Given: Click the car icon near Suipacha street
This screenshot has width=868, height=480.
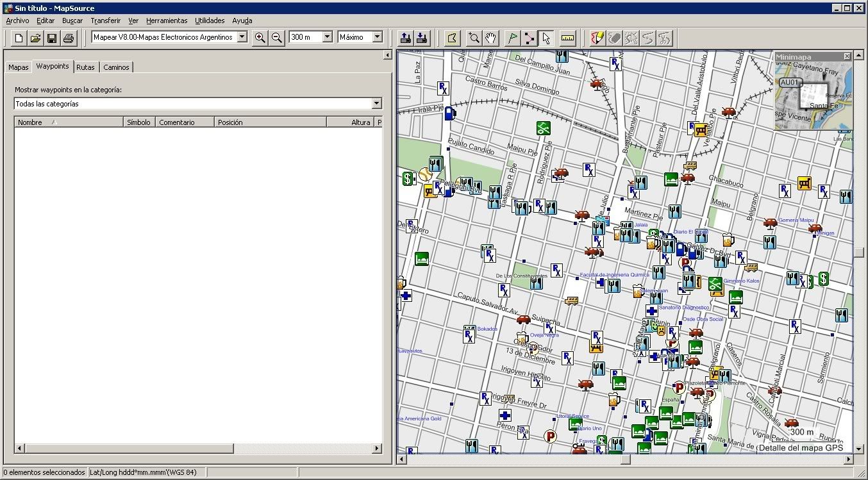Looking at the screenshot, I should (x=524, y=319).
